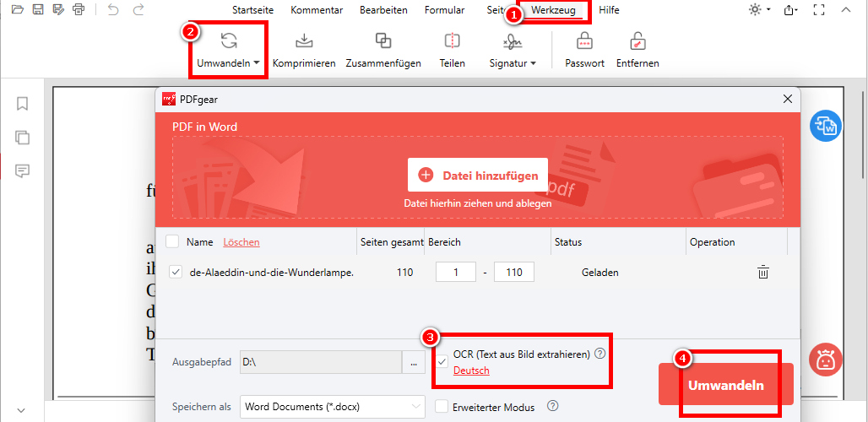The image size is (868, 422).
Task: Open the comments sidebar panel
Action: pyautogui.click(x=22, y=170)
